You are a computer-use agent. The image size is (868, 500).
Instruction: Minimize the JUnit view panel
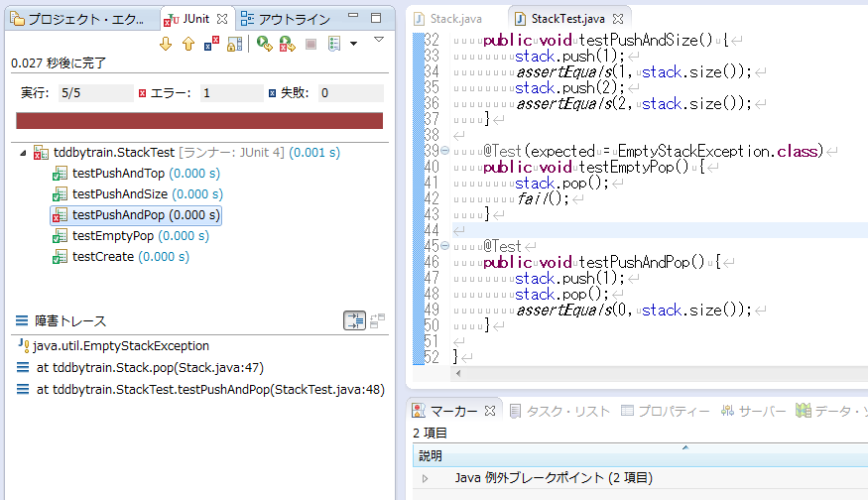(x=353, y=17)
